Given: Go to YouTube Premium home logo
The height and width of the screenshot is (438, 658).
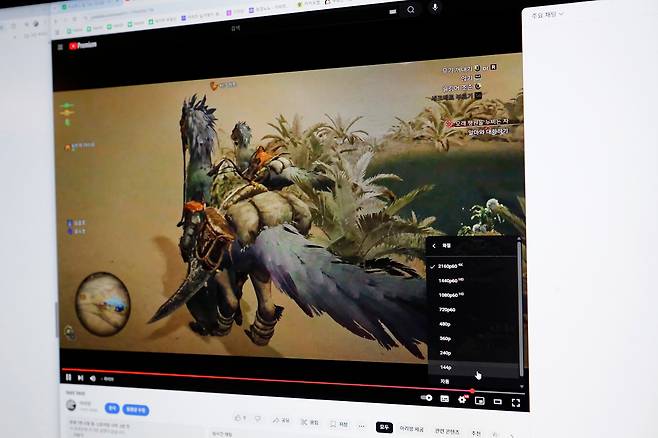Looking at the screenshot, I should 83,45.
